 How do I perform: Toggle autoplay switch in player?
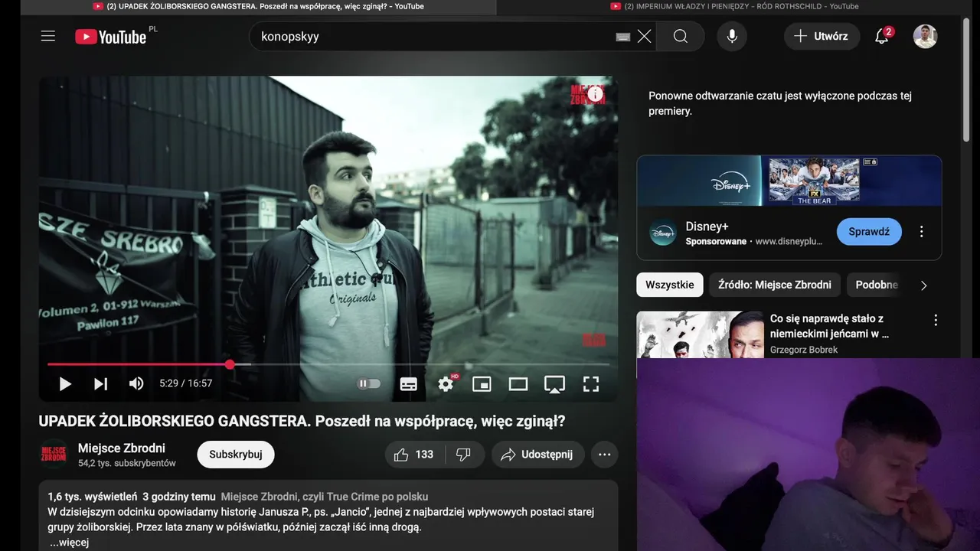(369, 384)
